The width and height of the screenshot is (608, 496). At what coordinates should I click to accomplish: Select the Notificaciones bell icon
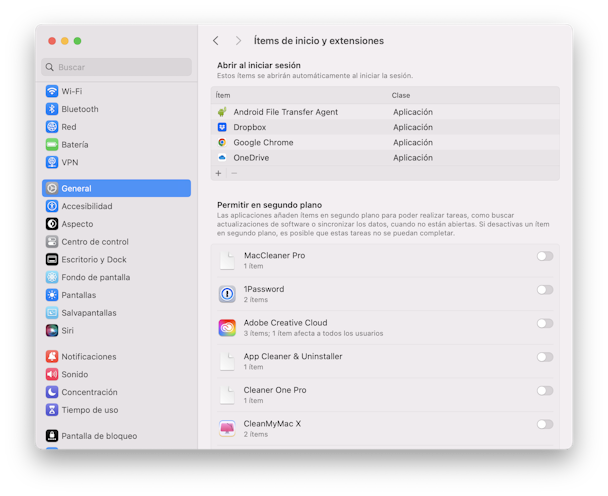click(52, 356)
